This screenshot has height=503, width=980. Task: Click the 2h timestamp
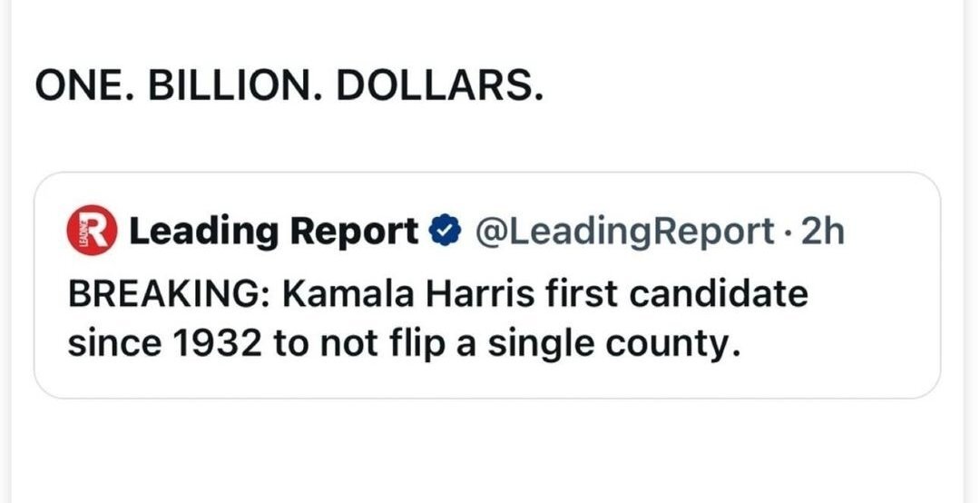click(x=823, y=233)
